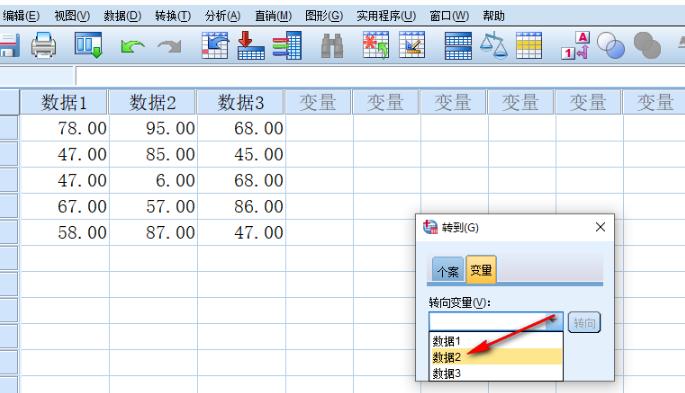Click cell value 67.00
This screenshot has height=393, width=685.
[64, 207]
